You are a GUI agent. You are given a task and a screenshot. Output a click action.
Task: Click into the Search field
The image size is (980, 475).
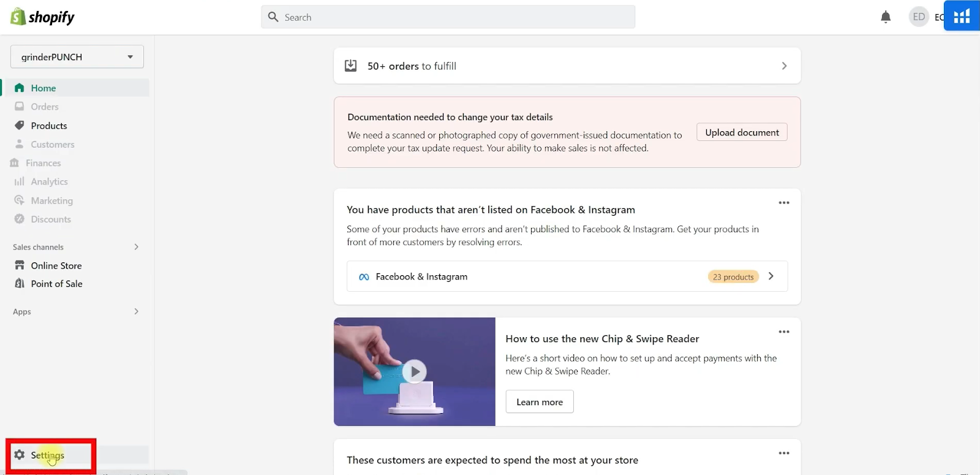[x=453, y=17]
